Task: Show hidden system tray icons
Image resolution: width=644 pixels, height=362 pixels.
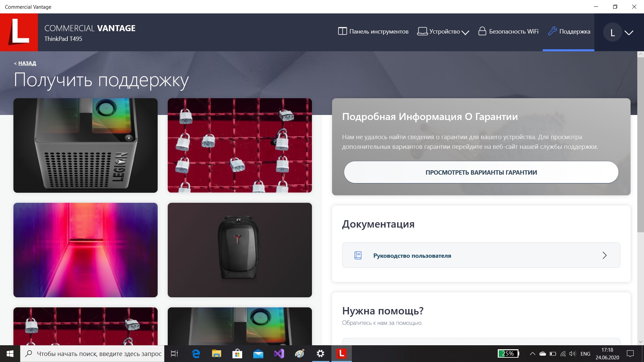Action: point(532,354)
